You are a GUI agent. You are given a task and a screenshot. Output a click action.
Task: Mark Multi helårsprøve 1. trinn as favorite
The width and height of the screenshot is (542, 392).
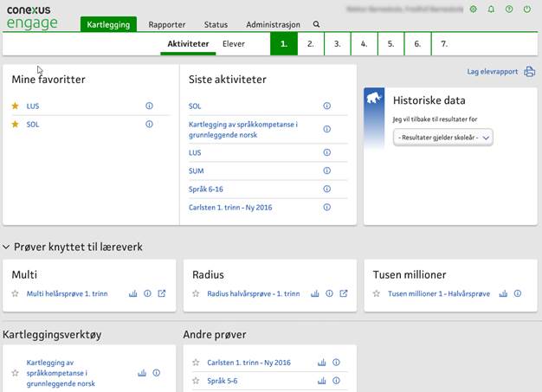click(15, 293)
